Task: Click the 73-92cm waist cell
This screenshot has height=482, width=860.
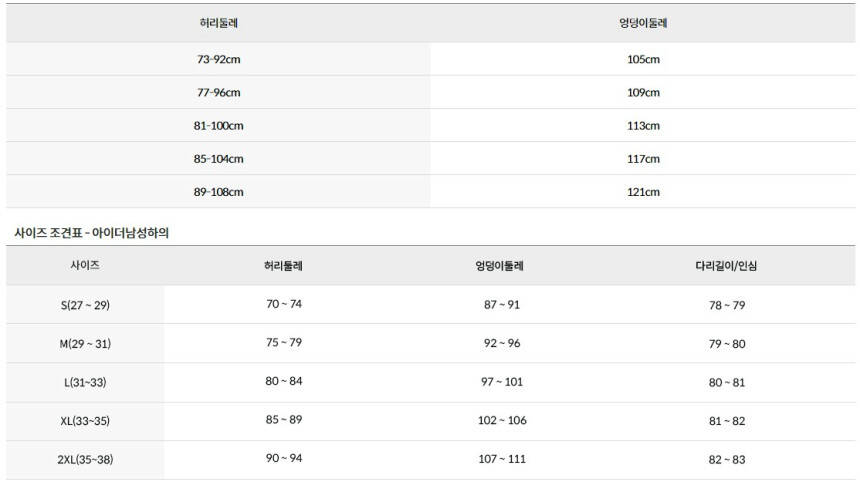Action: coord(219,60)
